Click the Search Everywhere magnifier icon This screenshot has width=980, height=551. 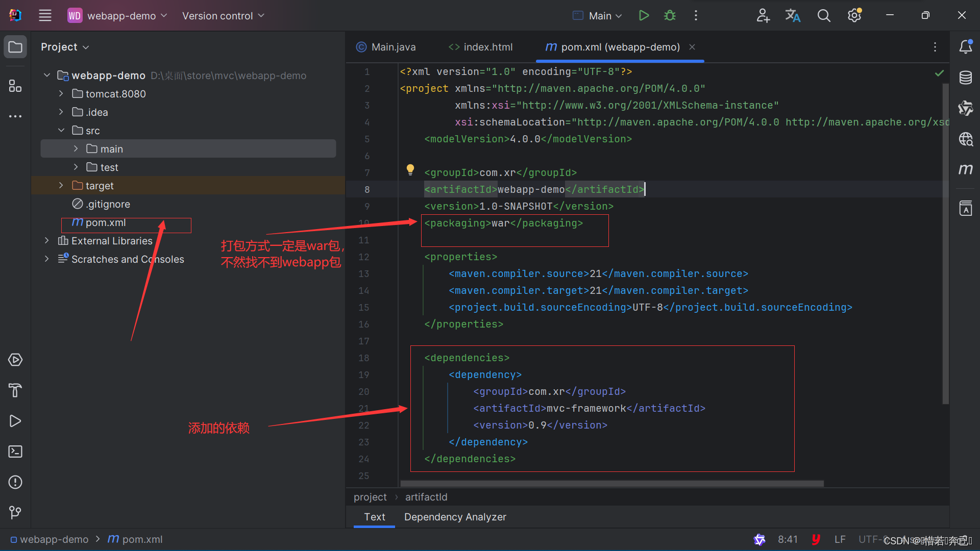[824, 16]
